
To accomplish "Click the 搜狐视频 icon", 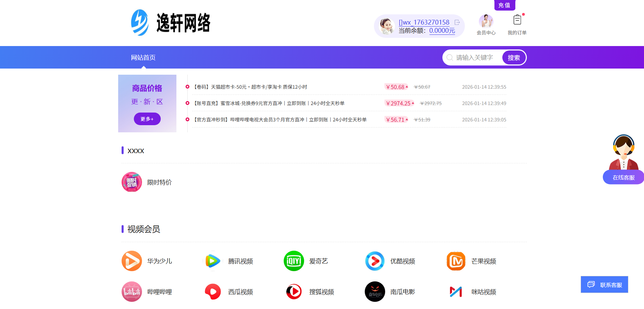I will (x=294, y=292).
